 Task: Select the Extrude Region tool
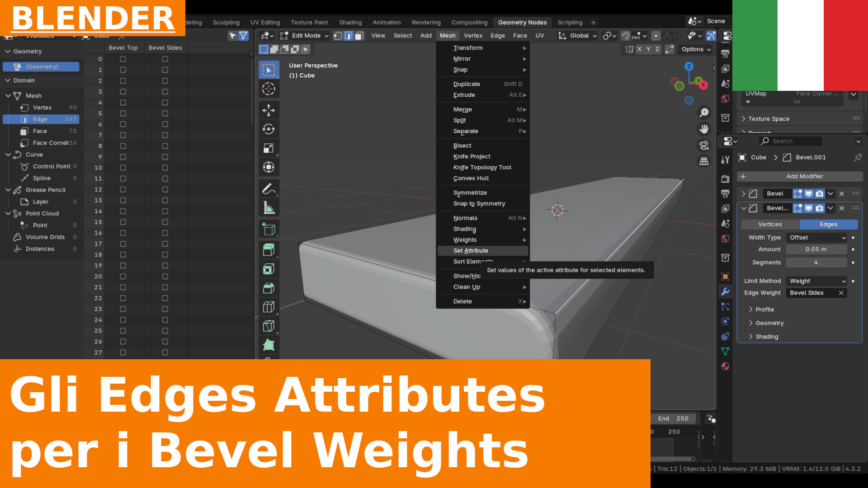point(269,250)
